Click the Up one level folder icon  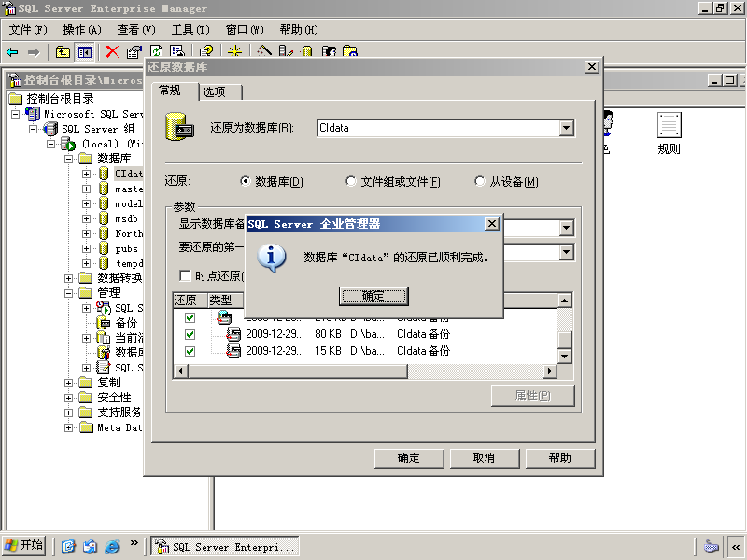coord(63,52)
